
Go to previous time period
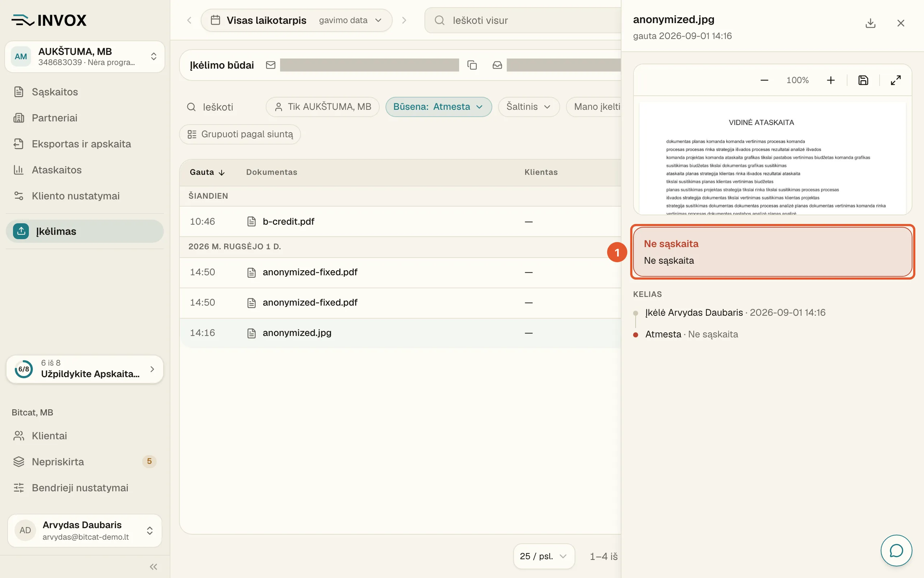189,20
